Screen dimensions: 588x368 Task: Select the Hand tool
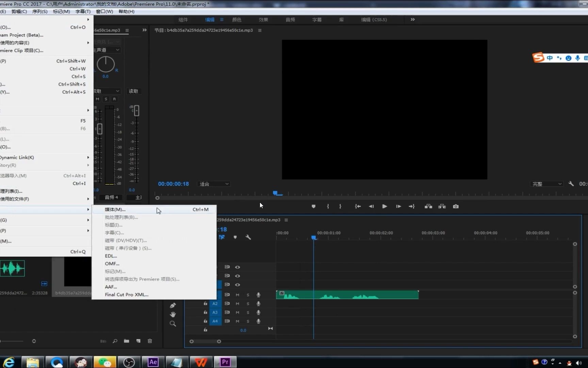pyautogui.click(x=173, y=315)
